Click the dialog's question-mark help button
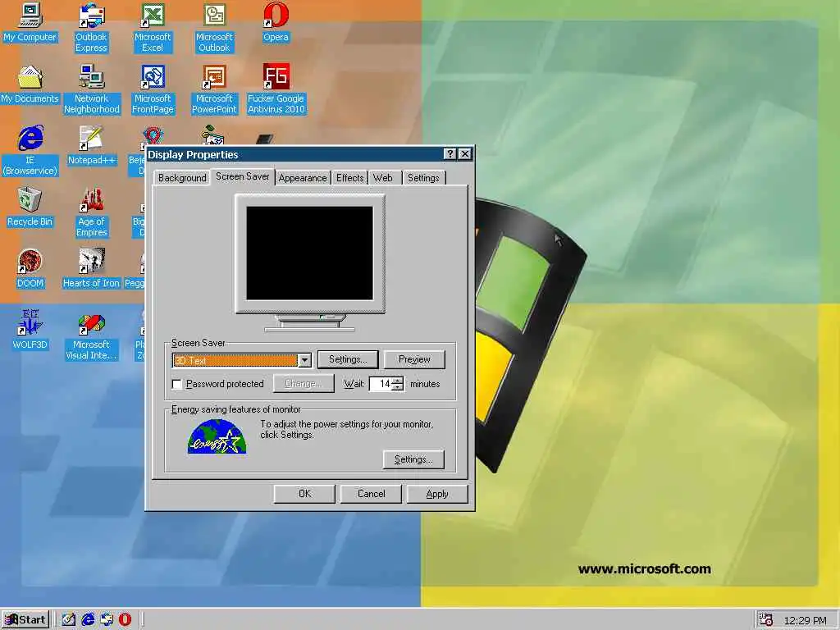 (x=450, y=154)
